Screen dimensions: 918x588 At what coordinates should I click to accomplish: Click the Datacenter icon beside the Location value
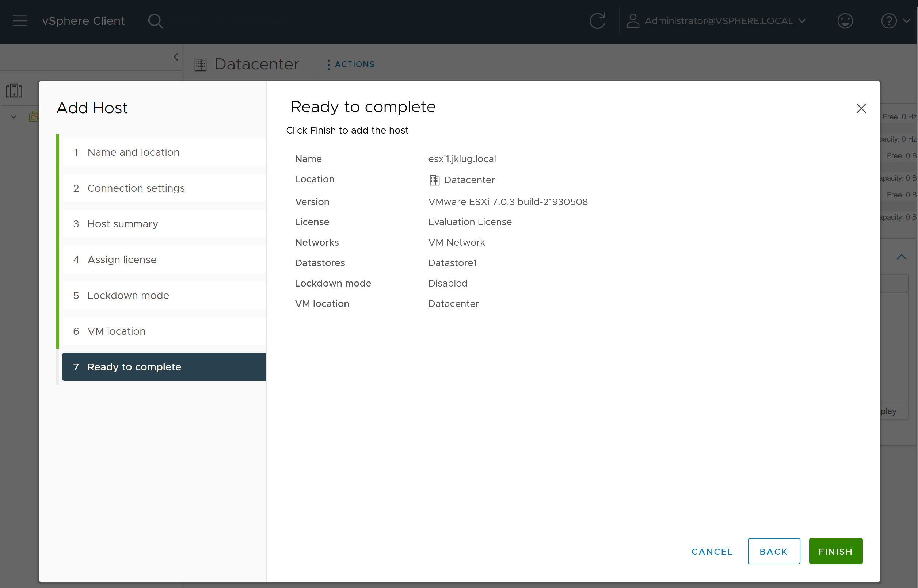point(434,180)
